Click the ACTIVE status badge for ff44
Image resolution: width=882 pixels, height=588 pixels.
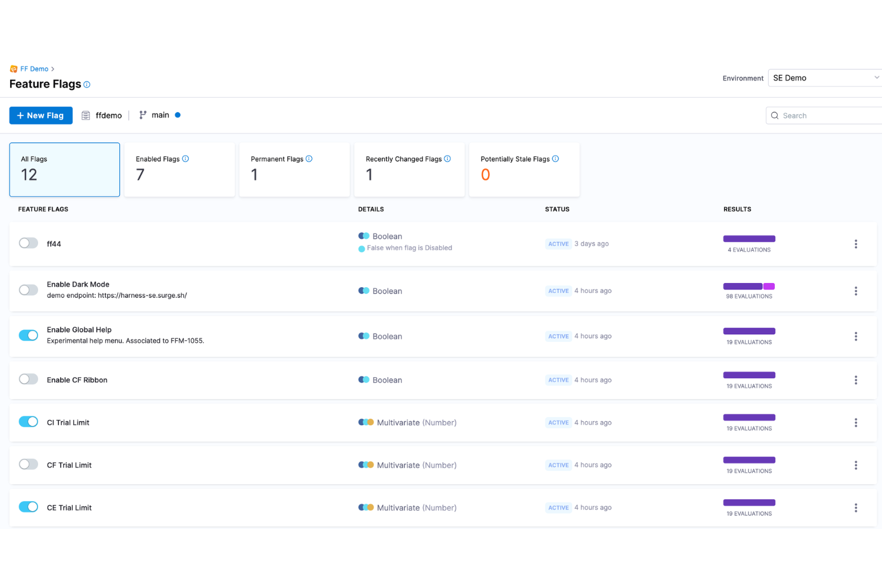click(x=558, y=244)
